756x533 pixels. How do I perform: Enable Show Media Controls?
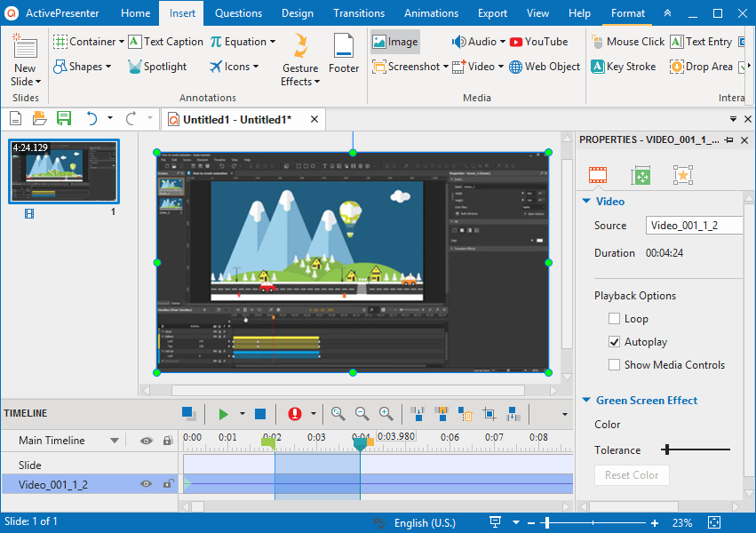click(614, 364)
